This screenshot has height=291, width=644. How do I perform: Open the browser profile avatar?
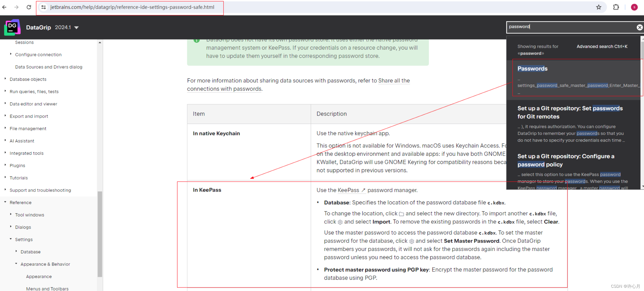[634, 7]
